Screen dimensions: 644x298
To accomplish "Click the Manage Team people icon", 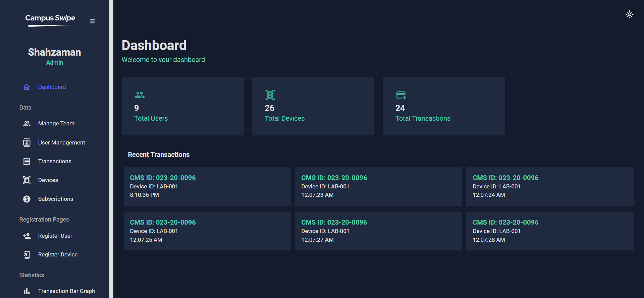I will (x=27, y=124).
